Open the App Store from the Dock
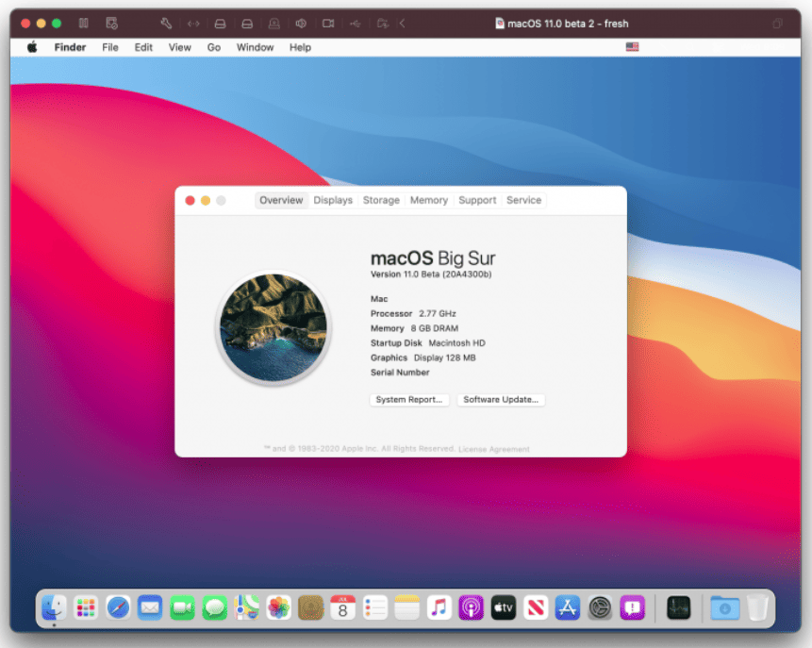This screenshot has width=812, height=648. 568,607
